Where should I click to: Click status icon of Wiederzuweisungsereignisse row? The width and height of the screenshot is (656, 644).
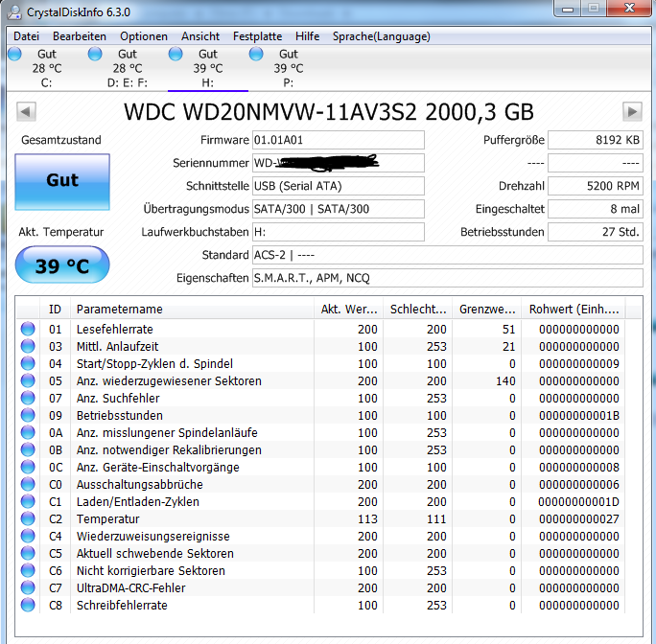28,536
